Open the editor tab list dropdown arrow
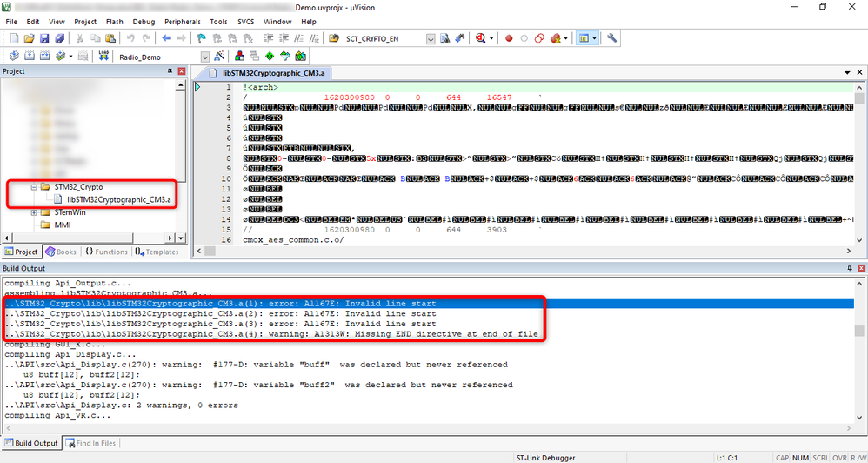This screenshot has width=868, height=463. (x=847, y=72)
